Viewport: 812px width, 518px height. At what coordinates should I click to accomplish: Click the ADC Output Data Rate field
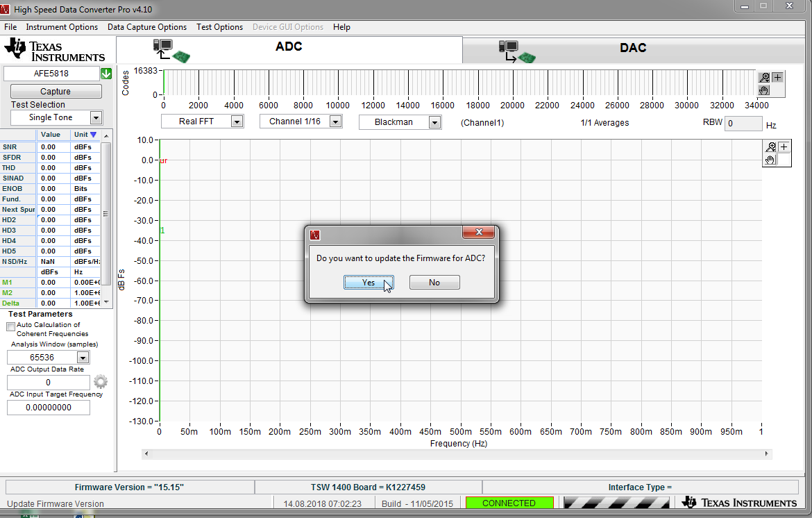coord(48,383)
